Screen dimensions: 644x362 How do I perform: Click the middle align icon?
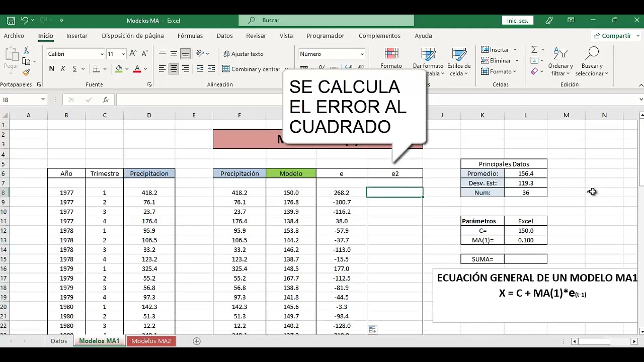pos(174,53)
